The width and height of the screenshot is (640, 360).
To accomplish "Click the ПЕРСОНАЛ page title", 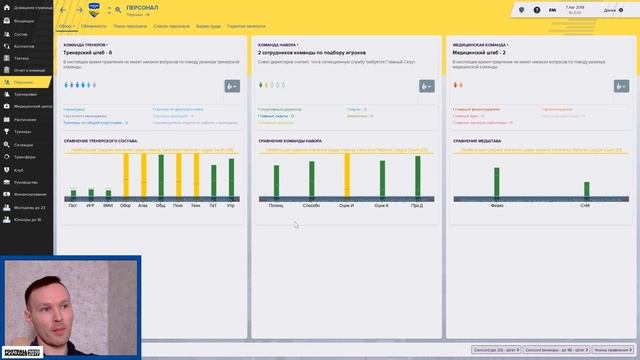I will click(142, 8).
